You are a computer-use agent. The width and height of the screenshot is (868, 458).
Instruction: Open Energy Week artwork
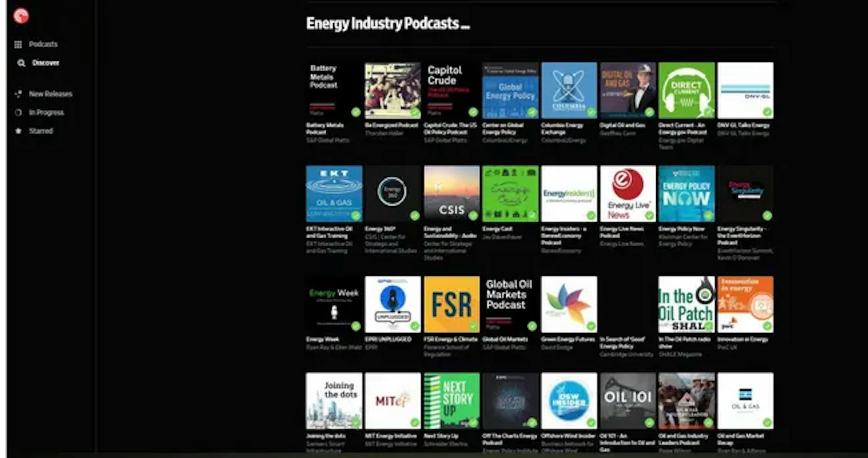(x=334, y=304)
